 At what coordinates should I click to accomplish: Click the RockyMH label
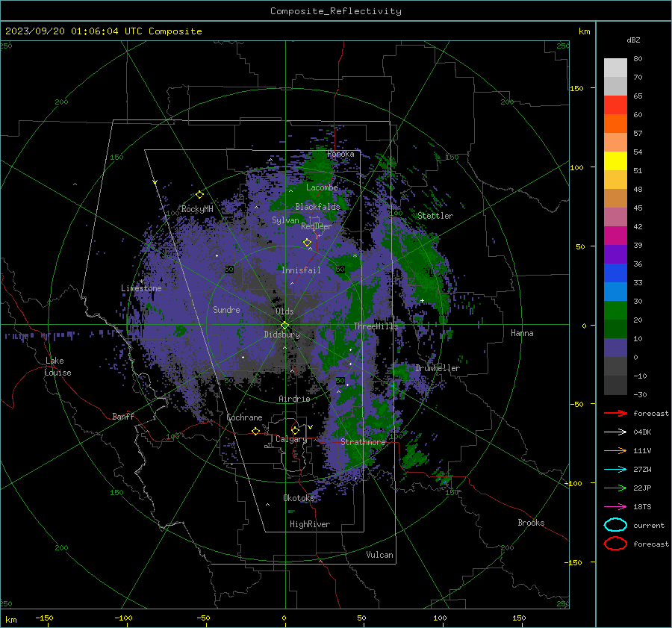coord(197,209)
